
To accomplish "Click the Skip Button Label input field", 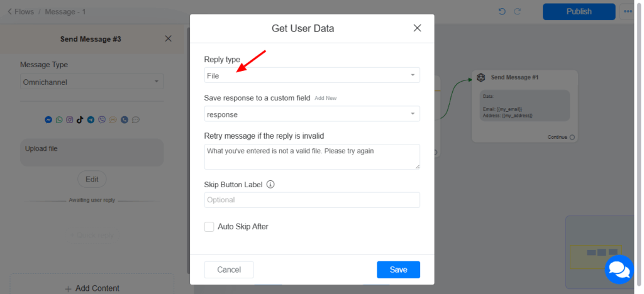I will click(x=312, y=200).
